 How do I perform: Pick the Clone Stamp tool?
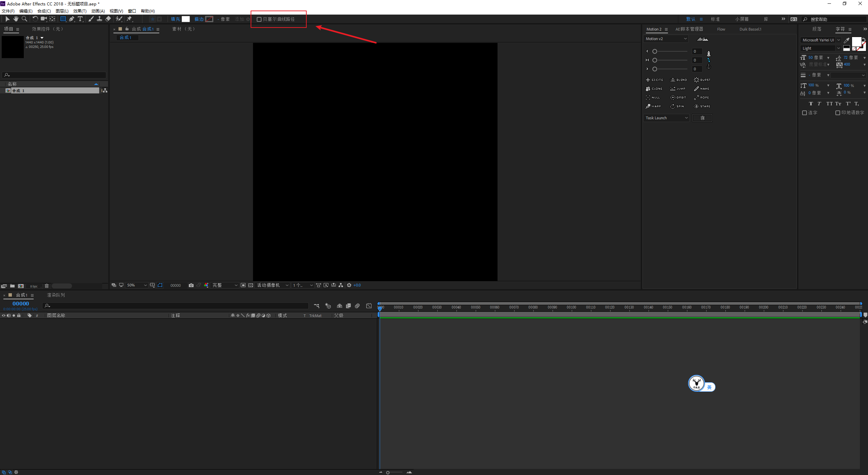(x=99, y=19)
